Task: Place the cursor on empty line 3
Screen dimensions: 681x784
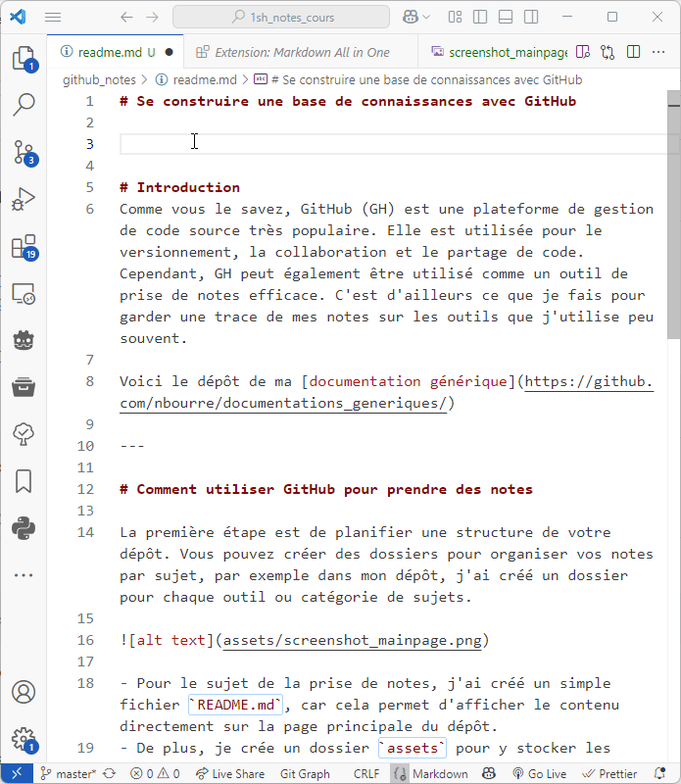Action: point(393,144)
